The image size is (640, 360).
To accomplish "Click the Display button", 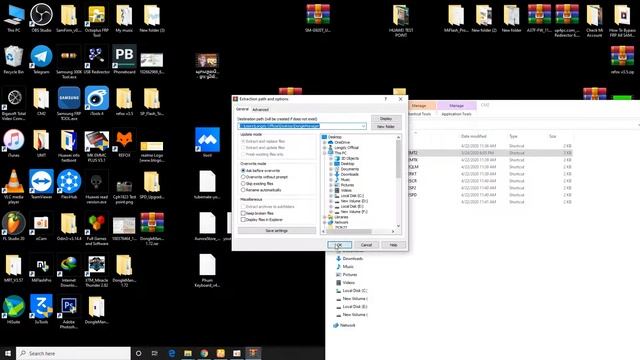I will coord(386,118).
